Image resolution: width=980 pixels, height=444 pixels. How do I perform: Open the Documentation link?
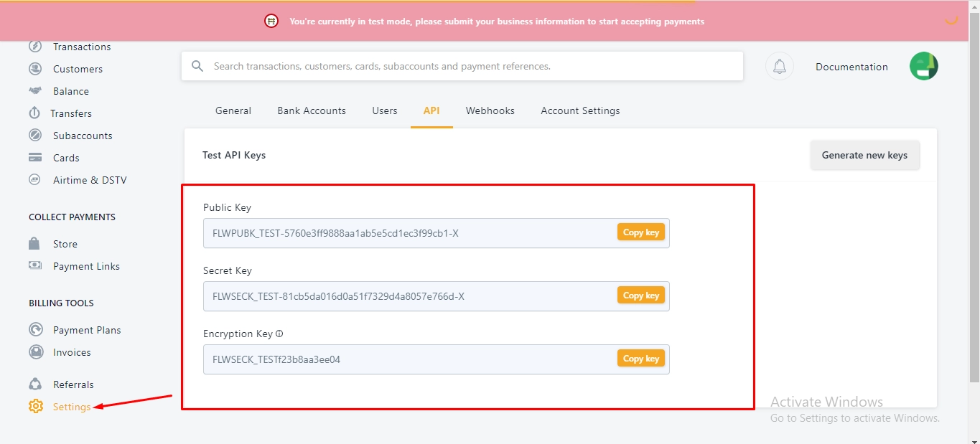[x=851, y=67]
